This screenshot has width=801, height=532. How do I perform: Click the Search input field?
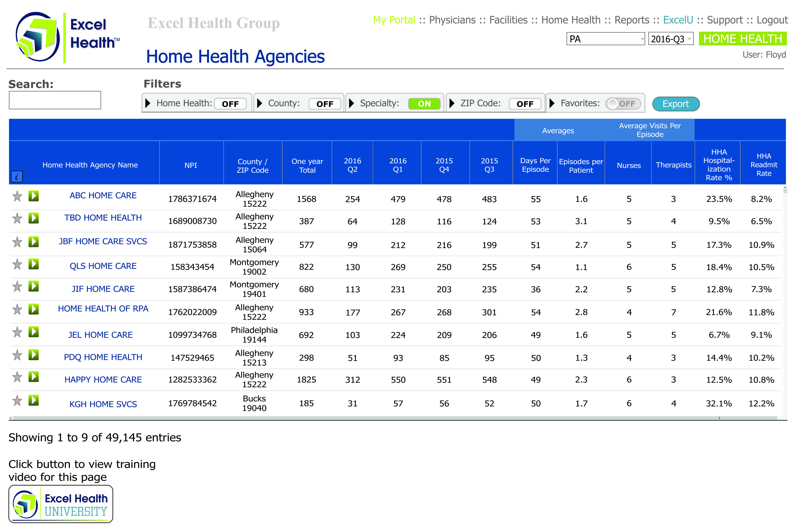pyautogui.click(x=55, y=100)
